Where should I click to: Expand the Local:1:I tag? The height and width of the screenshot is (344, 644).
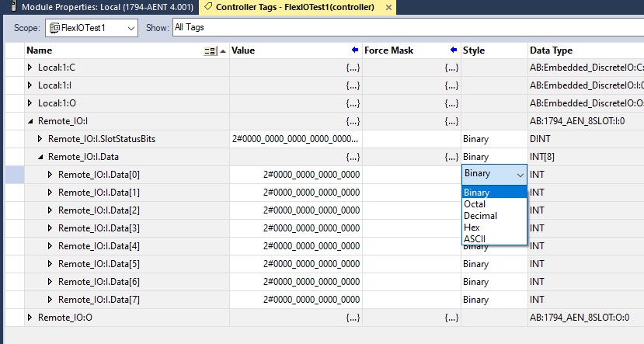tap(30, 85)
